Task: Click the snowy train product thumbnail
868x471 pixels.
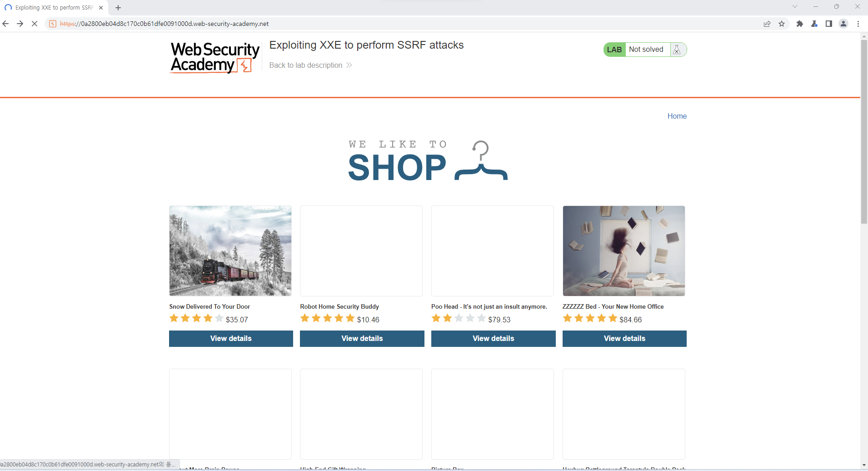Action: point(230,251)
